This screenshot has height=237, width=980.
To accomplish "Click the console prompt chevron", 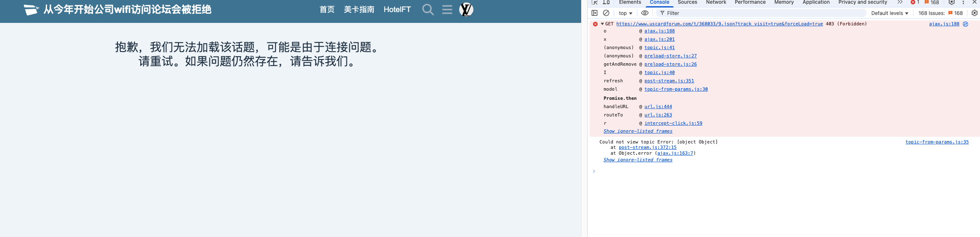I will tap(594, 171).
